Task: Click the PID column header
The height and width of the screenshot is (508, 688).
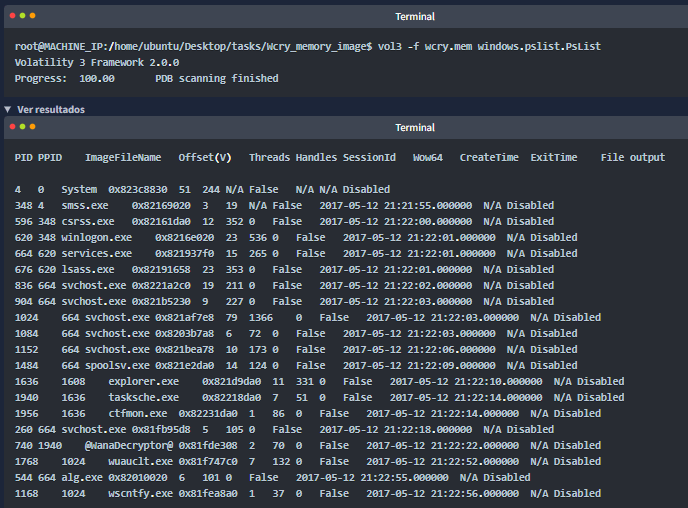Action: point(23,157)
